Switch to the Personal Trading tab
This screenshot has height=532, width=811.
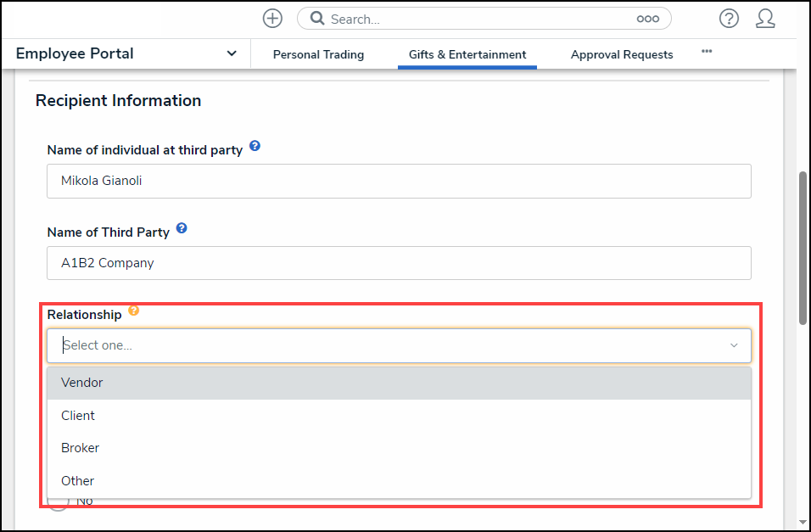tap(318, 54)
